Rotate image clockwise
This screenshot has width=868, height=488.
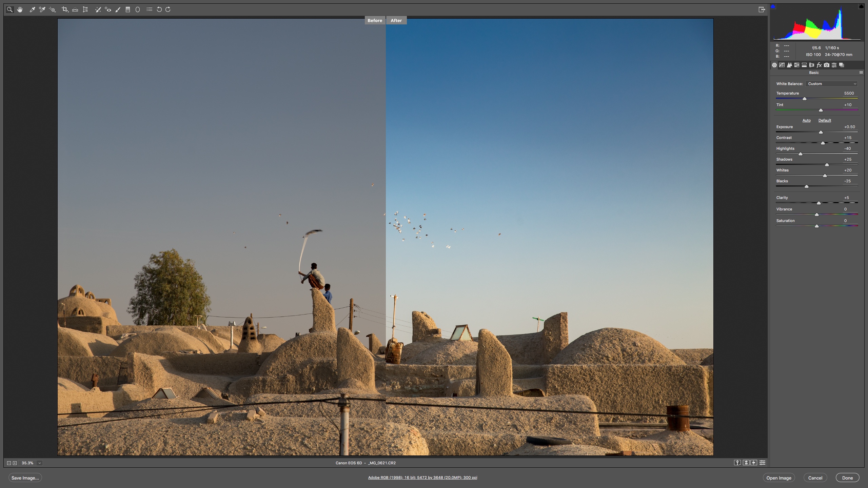(x=168, y=9)
